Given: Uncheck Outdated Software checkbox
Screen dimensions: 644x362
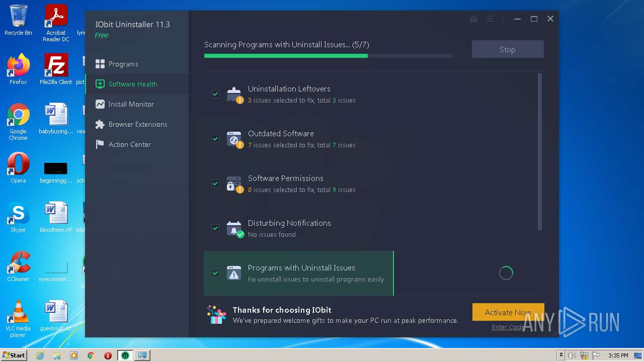Looking at the screenshot, I should click(x=215, y=139).
